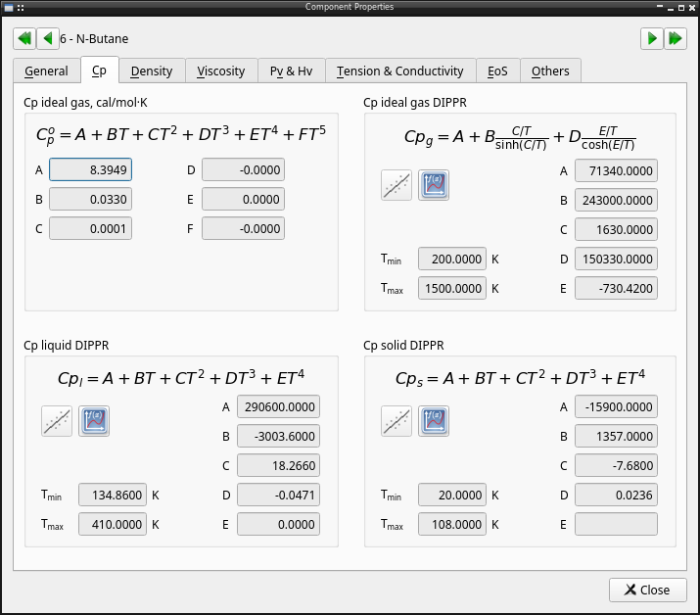Viewport: 700px width, 615px height.
Task: Click Cp solid B field 1357.0000
Action: click(x=616, y=437)
